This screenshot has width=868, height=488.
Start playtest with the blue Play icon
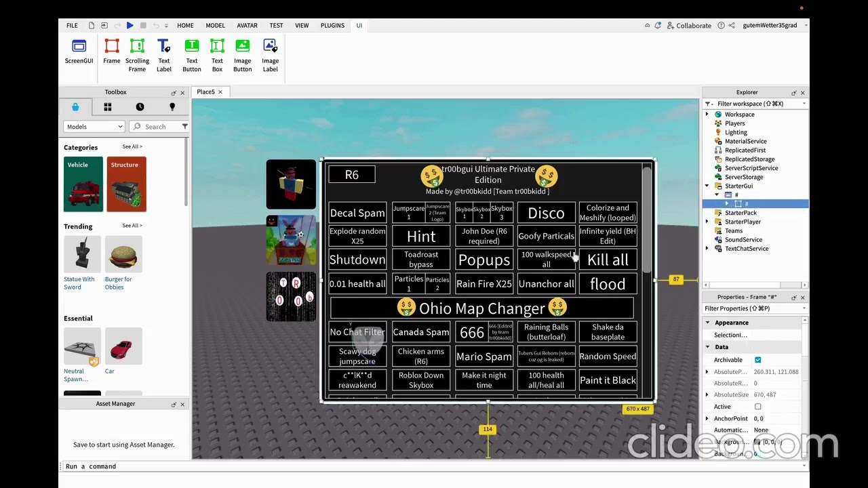tap(130, 25)
